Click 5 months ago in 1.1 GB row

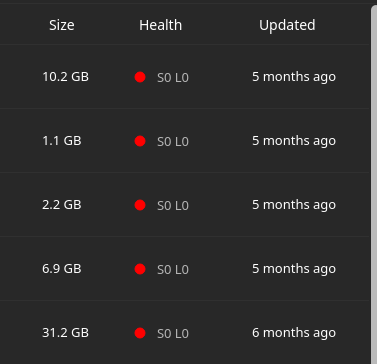pos(294,141)
